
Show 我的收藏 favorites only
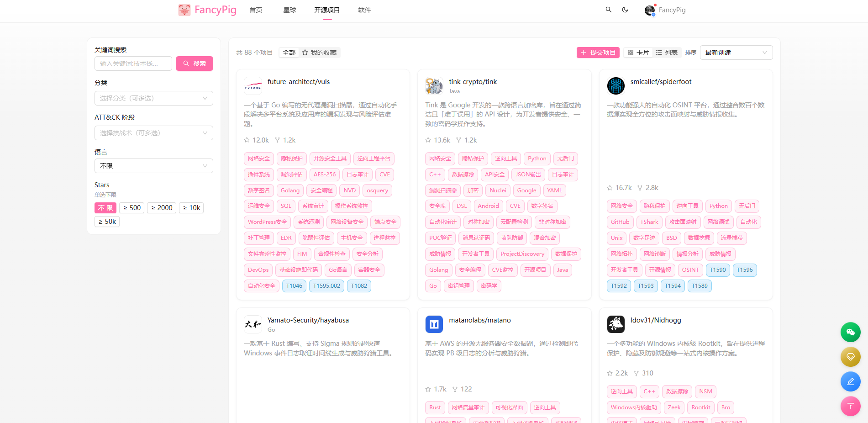point(319,53)
